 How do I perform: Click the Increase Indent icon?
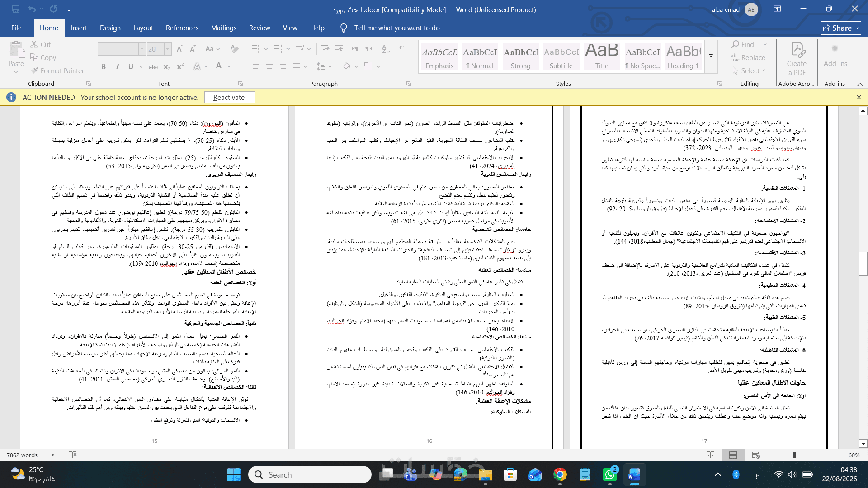pos(339,49)
